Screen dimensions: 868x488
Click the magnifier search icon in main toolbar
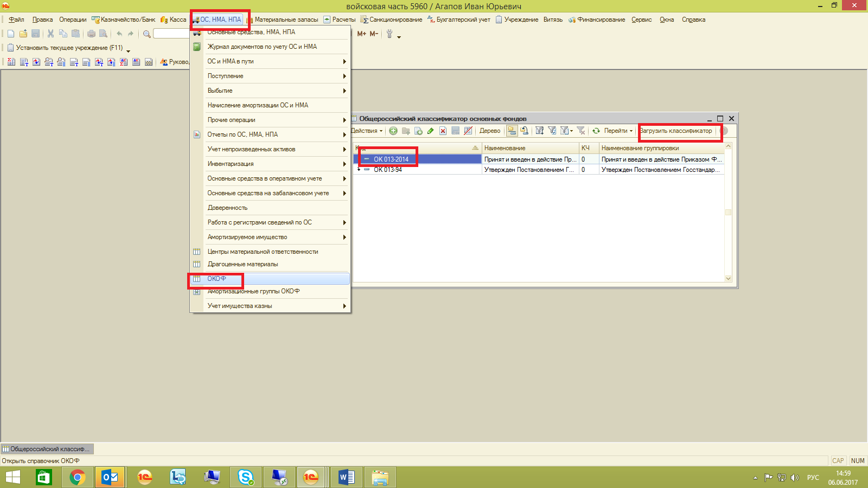click(x=146, y=34)
